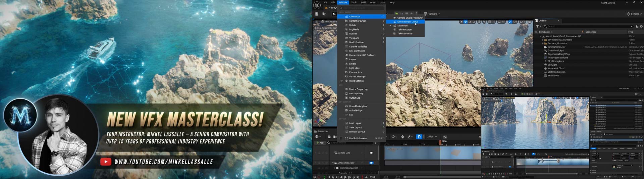
Task: Click the Sequencer record button
Action: [319, 177]
